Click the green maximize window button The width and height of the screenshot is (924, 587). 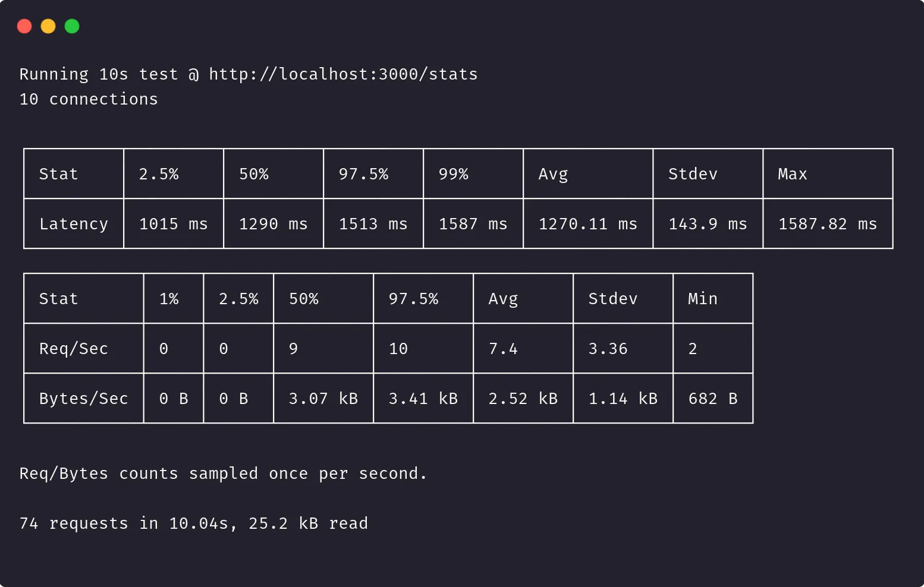coord(72,26)
